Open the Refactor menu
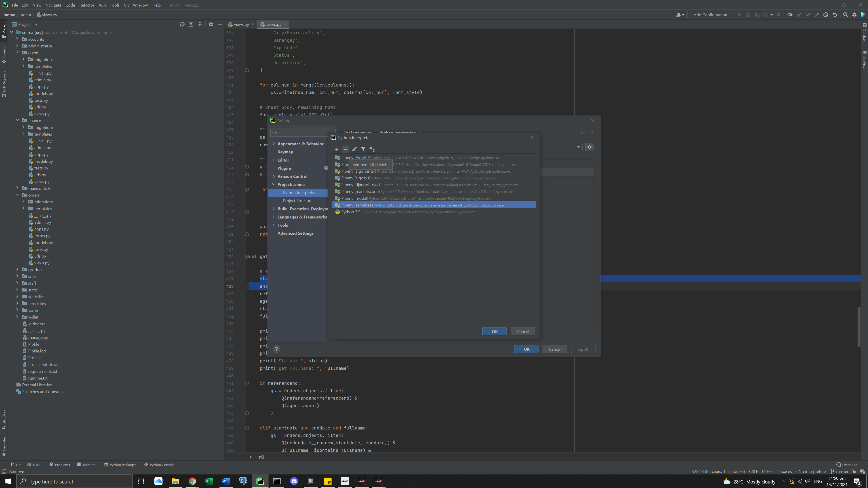Viewport: 868px width, 488px height. coord(87,5)
